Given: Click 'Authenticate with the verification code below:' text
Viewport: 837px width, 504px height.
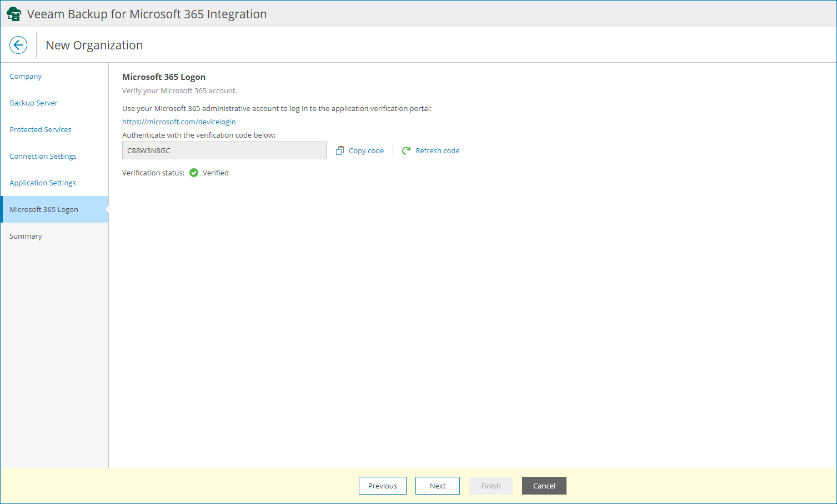Looking at the screenshot, I should coord(199,135).
